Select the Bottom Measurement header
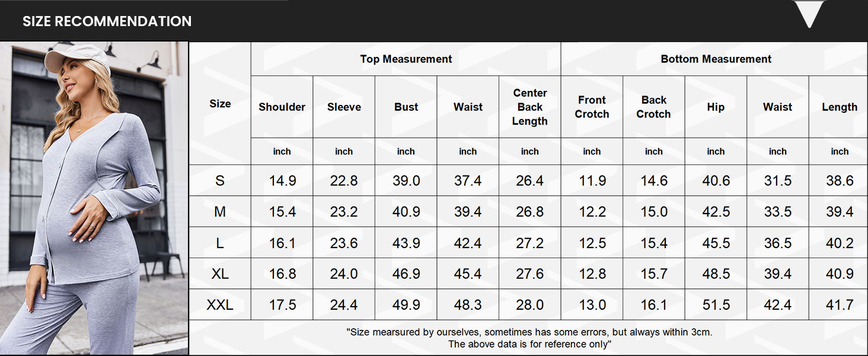The width and height of the screenshot is (868, 356). point(716,59)
